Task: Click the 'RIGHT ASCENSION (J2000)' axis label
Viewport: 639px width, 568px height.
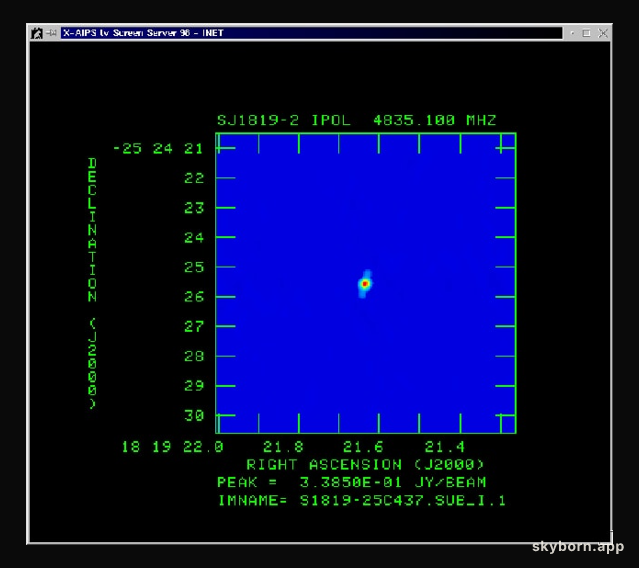Action: click(x=365, y=465)
